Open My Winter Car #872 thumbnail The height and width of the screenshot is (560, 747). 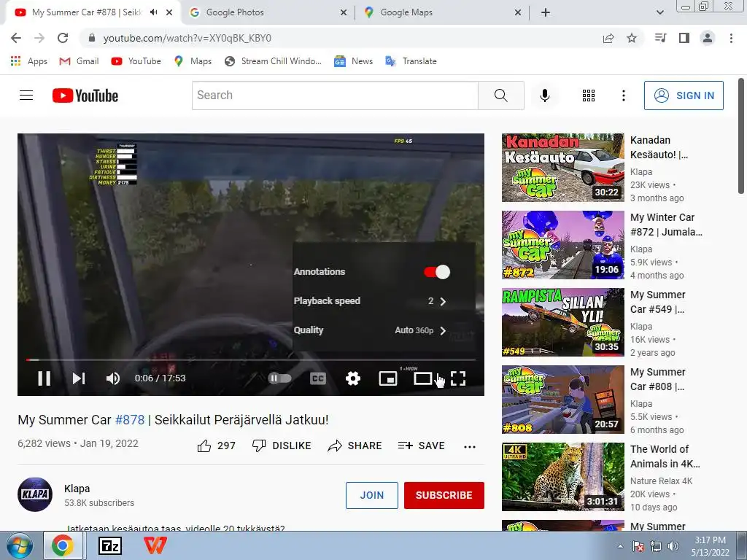(562, 245)
